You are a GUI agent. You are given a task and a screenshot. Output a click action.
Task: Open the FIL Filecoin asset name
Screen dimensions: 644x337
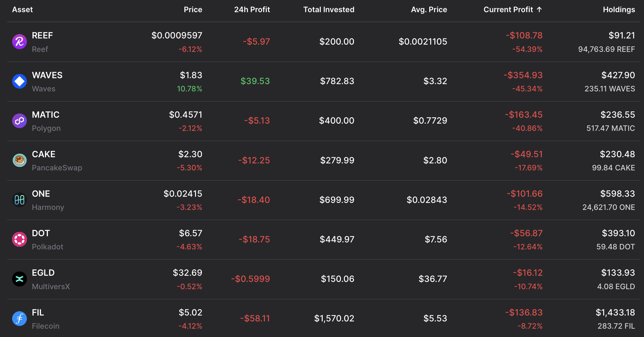click(x=38, y=313)
